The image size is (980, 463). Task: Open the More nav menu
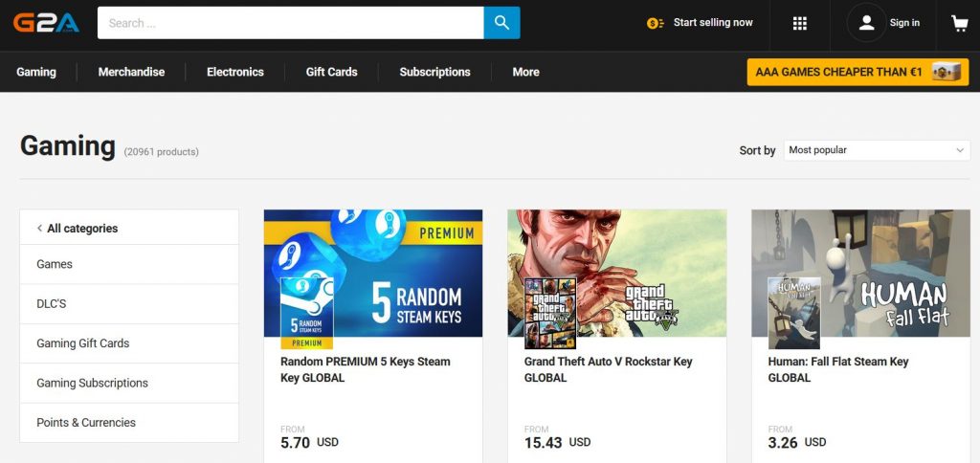pyautogui.click(x=525, y=72)
